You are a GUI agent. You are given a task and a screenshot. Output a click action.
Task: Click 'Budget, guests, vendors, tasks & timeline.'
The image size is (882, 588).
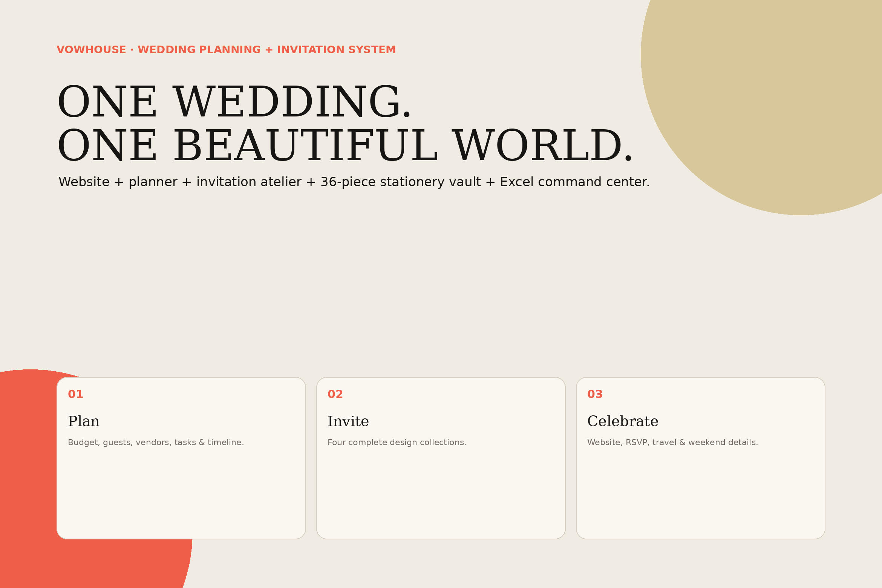[156, 443]
